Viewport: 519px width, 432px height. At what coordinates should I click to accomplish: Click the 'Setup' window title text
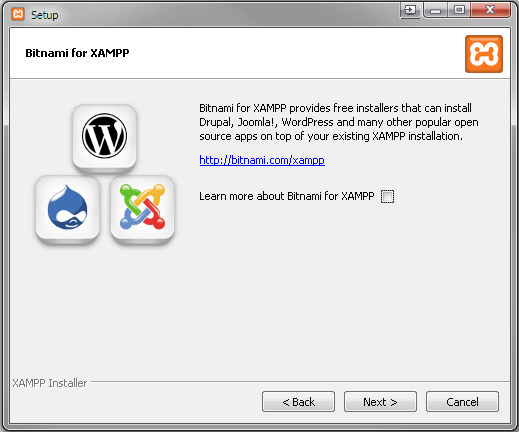(45, 15)
